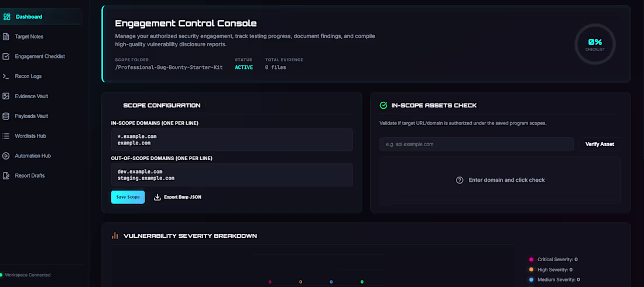Click the green Workspace Connected status dot
Screen dimensions: 644x287
1,275
